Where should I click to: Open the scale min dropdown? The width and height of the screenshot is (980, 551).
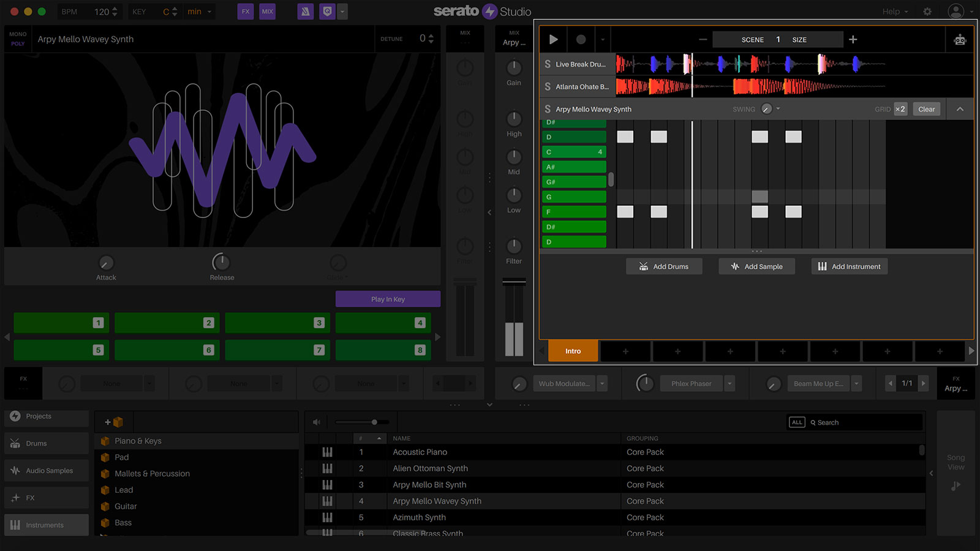coord(200,12)
